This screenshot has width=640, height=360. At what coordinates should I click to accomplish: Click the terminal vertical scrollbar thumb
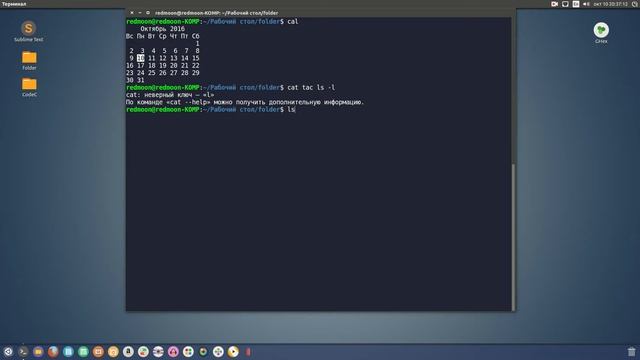point(513,237)
